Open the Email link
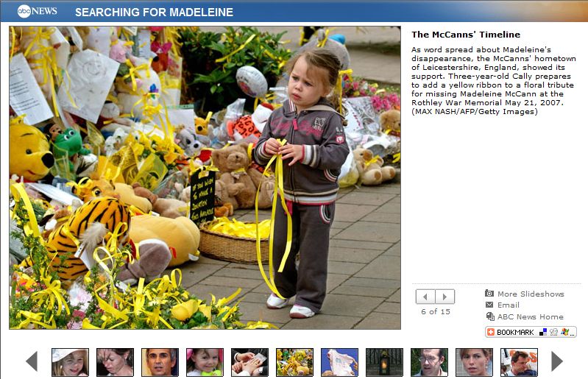Image resolution: width=588 pixels, height=379 pixels. 508,305
